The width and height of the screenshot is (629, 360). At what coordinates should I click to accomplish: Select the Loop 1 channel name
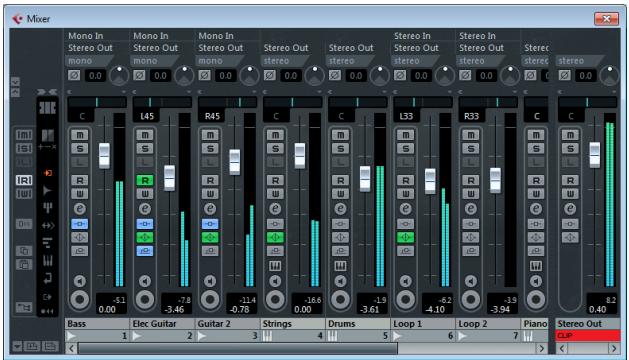pos(423,324)
